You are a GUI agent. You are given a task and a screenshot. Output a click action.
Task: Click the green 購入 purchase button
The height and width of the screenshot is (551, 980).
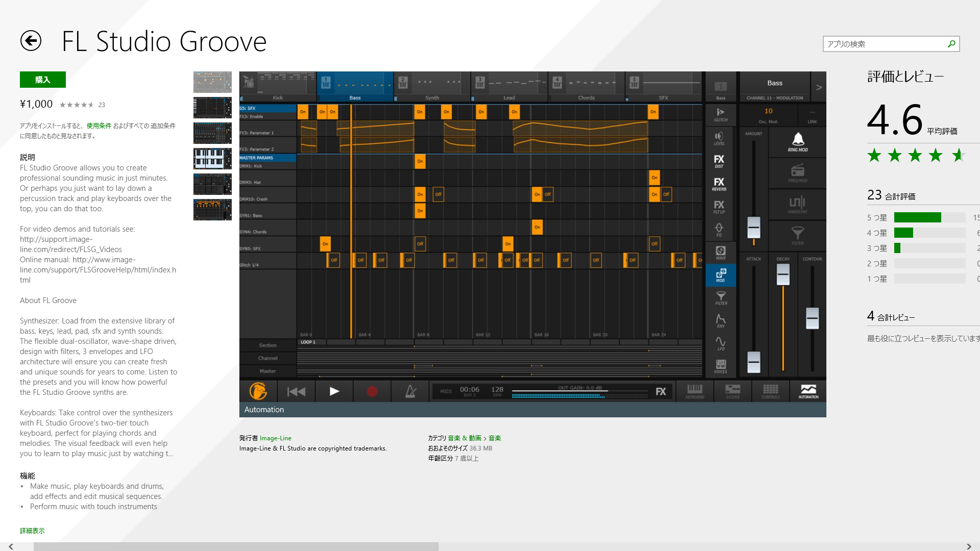pyautogui.click(x=43, y=80)
